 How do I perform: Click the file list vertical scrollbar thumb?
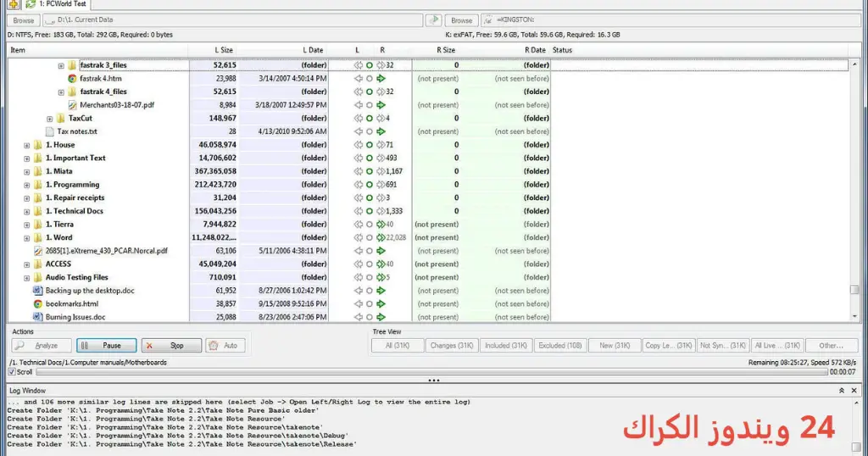(x=854, y=290)
